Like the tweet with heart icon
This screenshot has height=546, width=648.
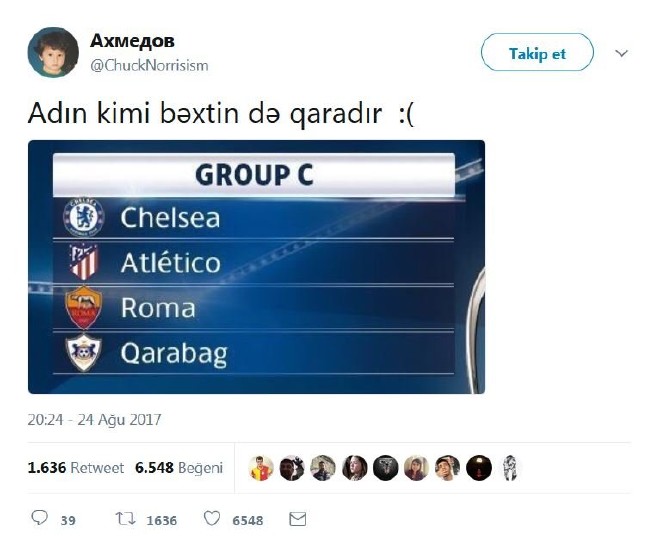coord(212,518)
